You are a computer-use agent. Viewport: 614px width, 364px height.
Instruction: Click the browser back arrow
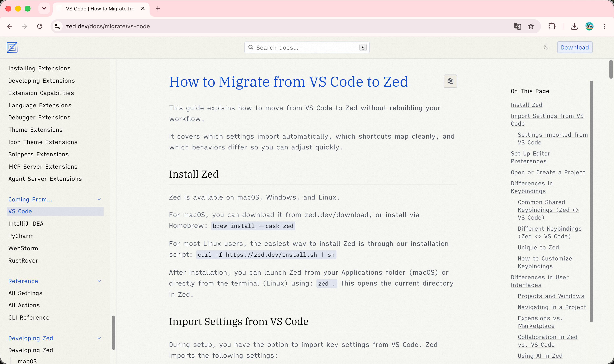point(10,26)
